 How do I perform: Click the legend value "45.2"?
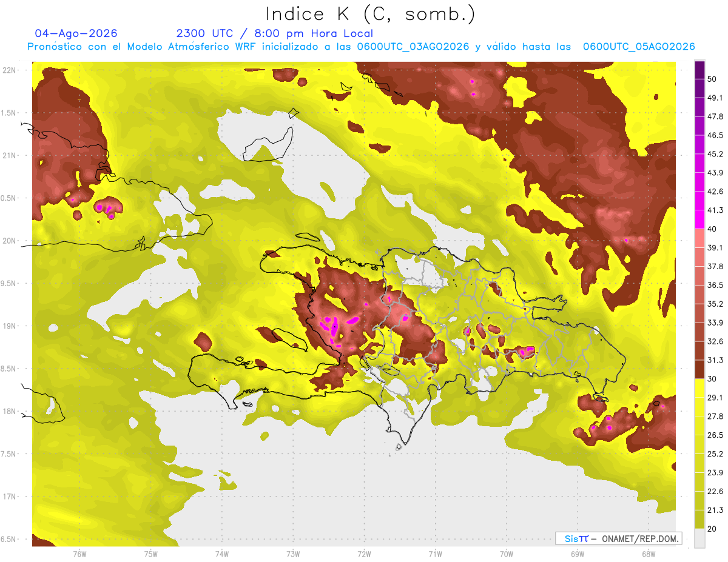tap(715, 154)
